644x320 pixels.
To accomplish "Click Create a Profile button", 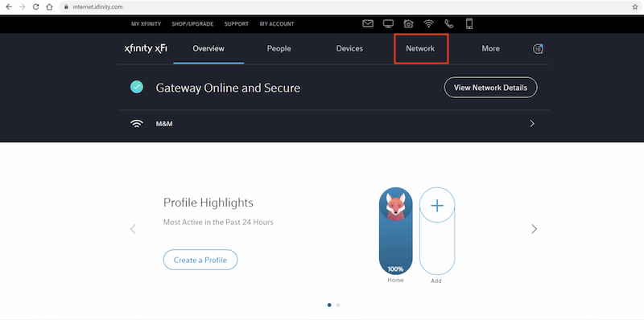I will pyautogui.click(x=200, y=260).
